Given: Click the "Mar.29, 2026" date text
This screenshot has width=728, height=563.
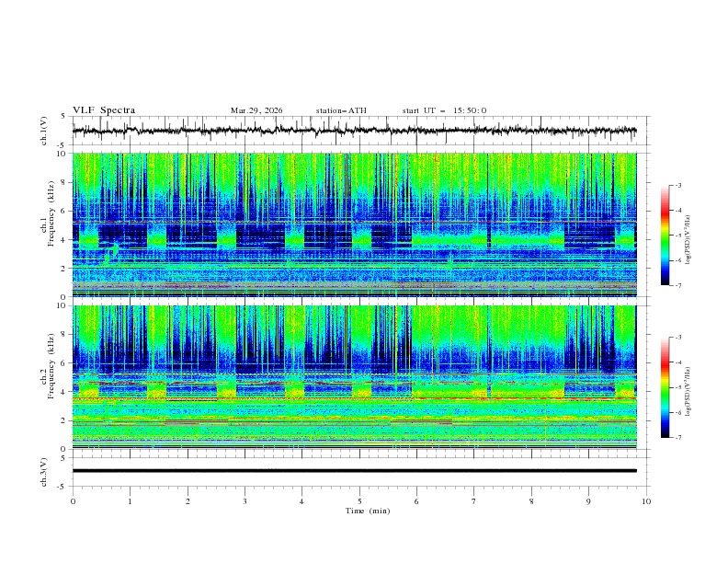Looking at the screenshot, I should [x=256, y=110].
